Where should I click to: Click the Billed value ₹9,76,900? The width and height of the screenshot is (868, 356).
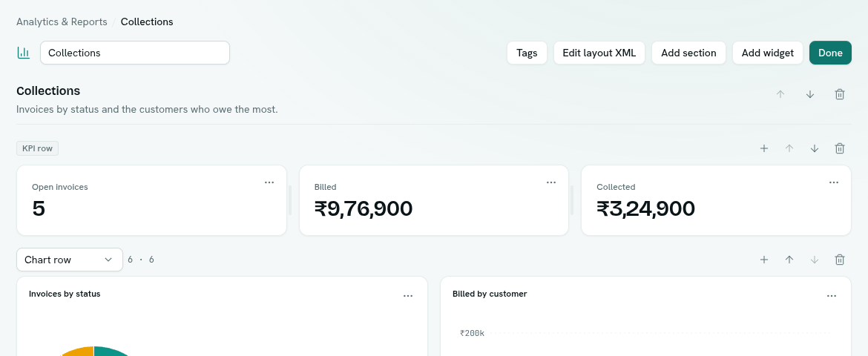[363, 208]
